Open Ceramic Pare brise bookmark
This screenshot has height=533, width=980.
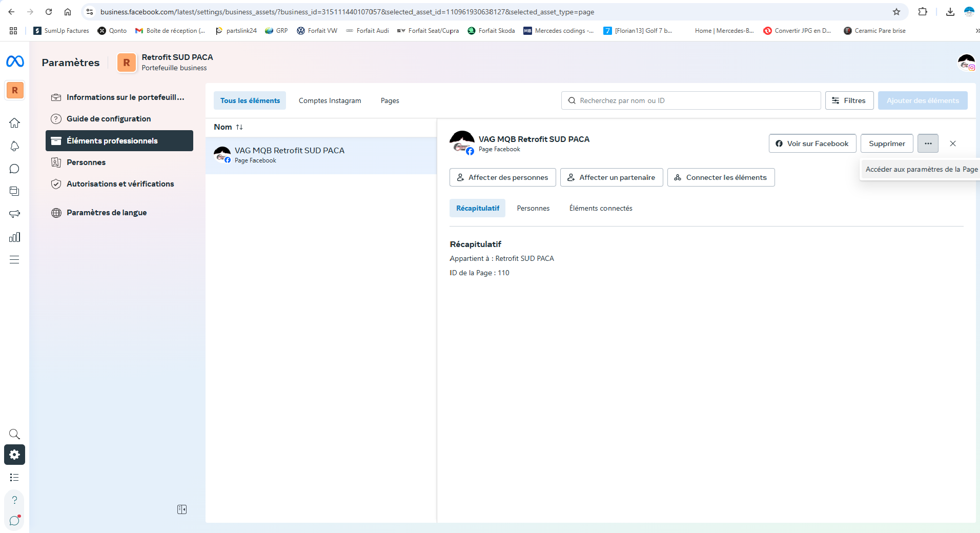coord(874,31)
